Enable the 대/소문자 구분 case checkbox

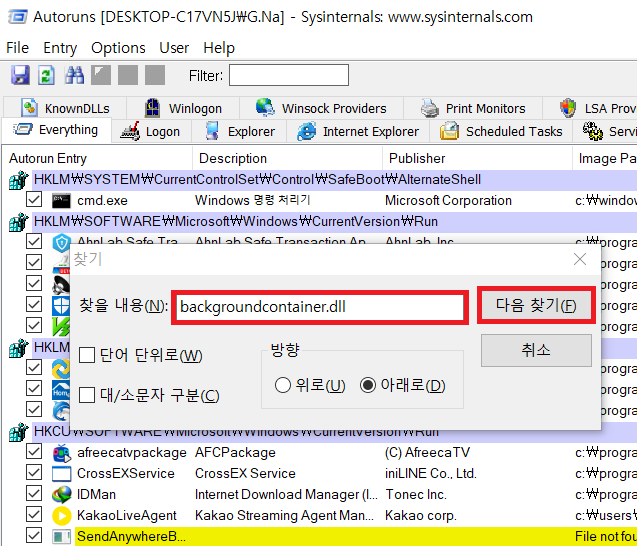pos(87,395)
